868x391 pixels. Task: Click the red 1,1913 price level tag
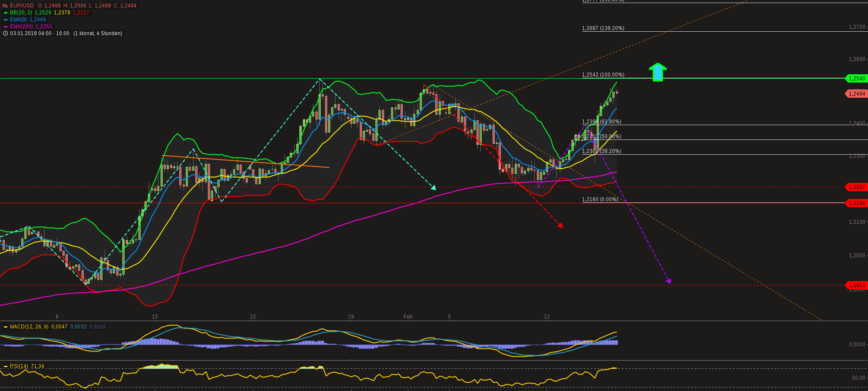[856, 285]
